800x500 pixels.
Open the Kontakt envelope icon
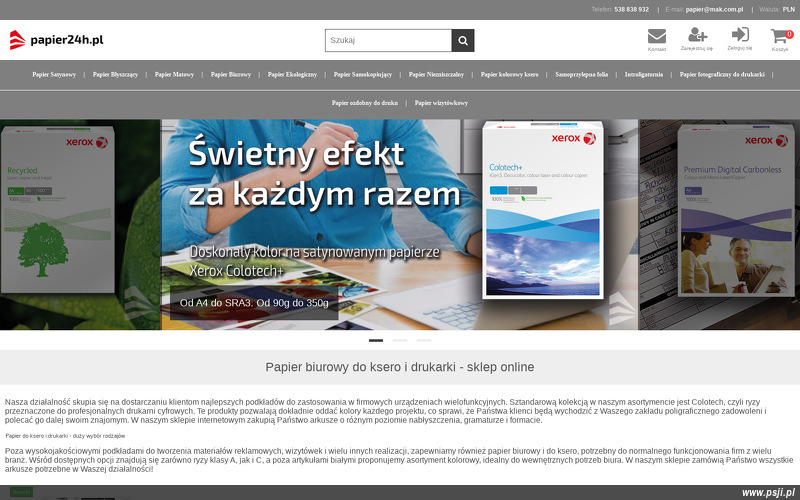pyautogui.click(x=657, y=36)
